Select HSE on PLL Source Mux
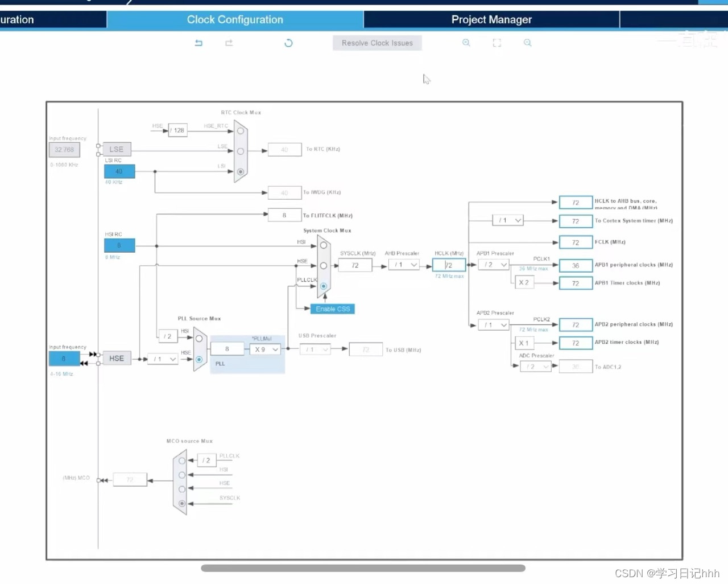The height and width of the screenshot is (584, 728). (199, 359)
